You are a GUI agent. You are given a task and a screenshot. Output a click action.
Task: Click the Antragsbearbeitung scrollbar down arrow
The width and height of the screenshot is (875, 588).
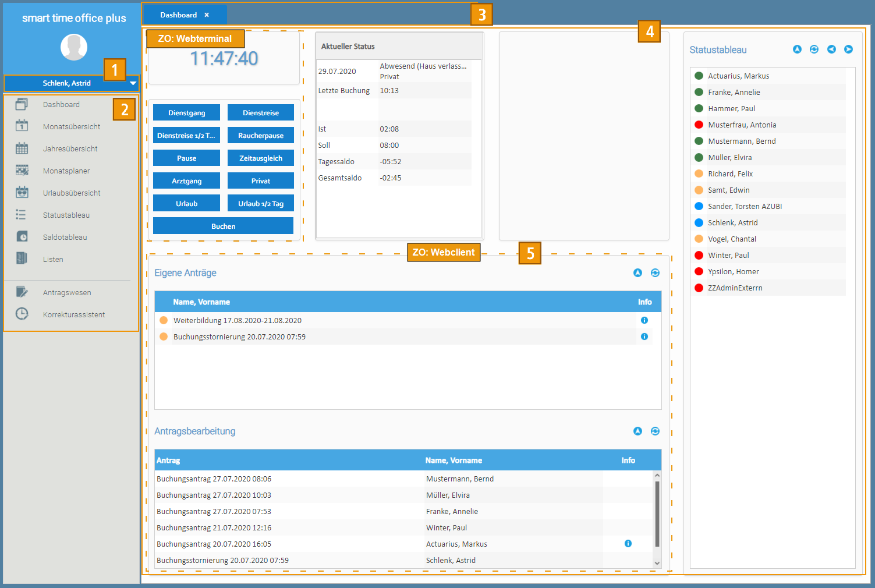tap(657, 563)
